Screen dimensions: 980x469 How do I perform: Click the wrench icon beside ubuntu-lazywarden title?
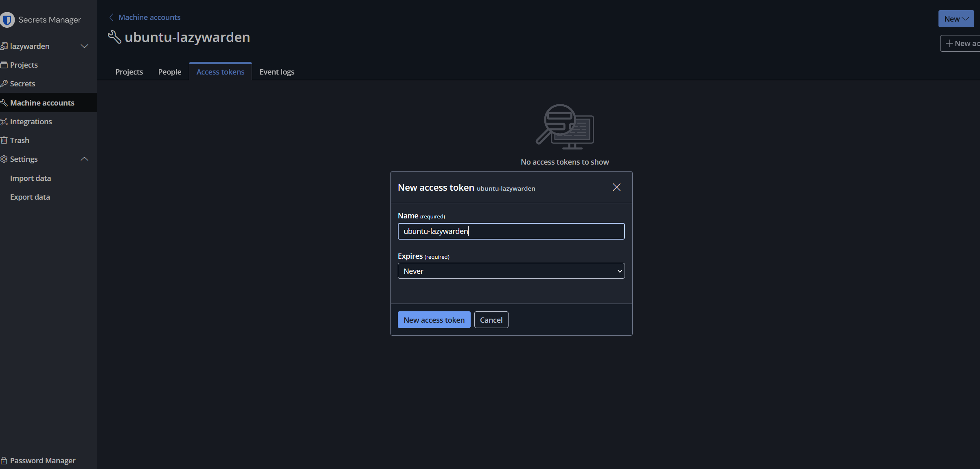114,37
